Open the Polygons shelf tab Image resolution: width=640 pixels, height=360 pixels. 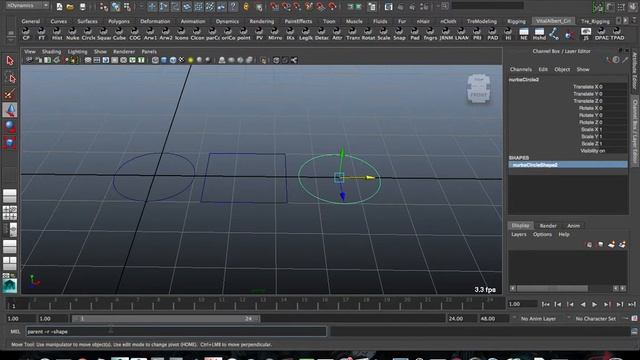coord(119,21)
